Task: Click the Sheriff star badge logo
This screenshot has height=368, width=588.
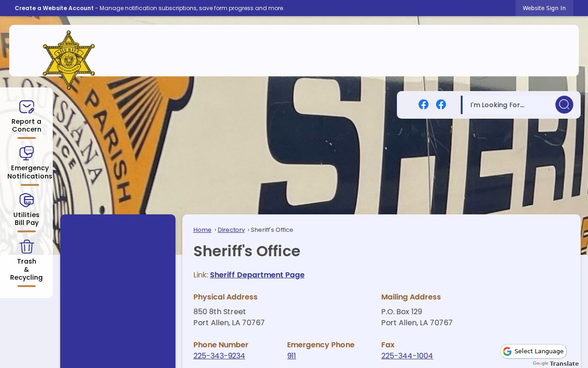Action: coord(69,60)
